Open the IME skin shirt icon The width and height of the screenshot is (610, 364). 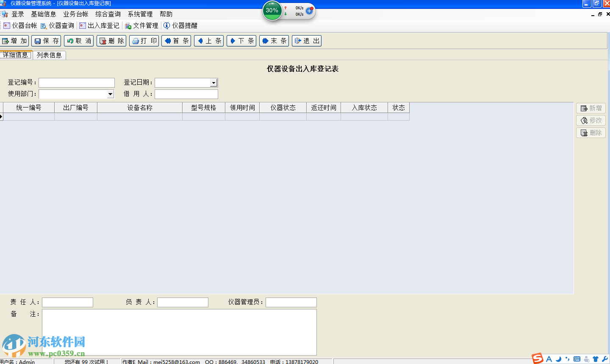596,359
